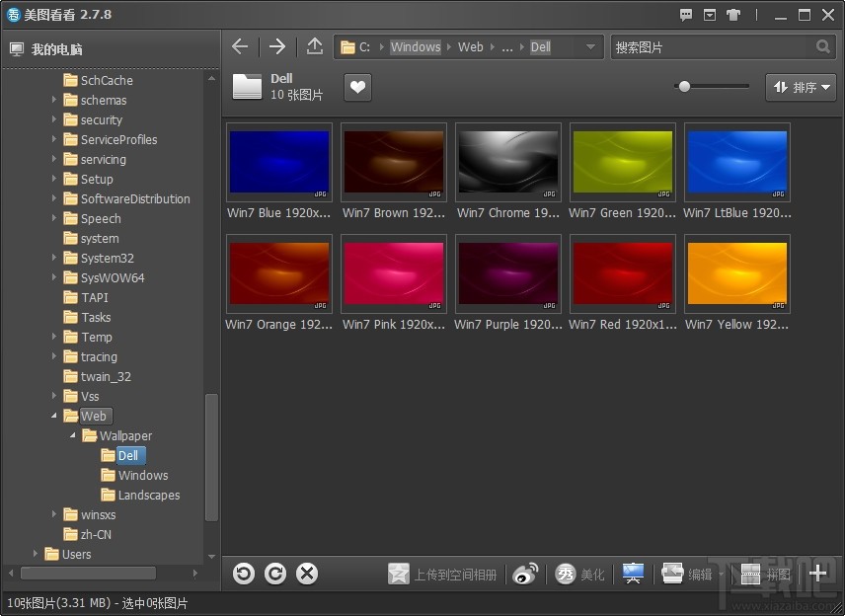
Task: Open the 排序 sort dropdown
Action: tap(801, 88)
